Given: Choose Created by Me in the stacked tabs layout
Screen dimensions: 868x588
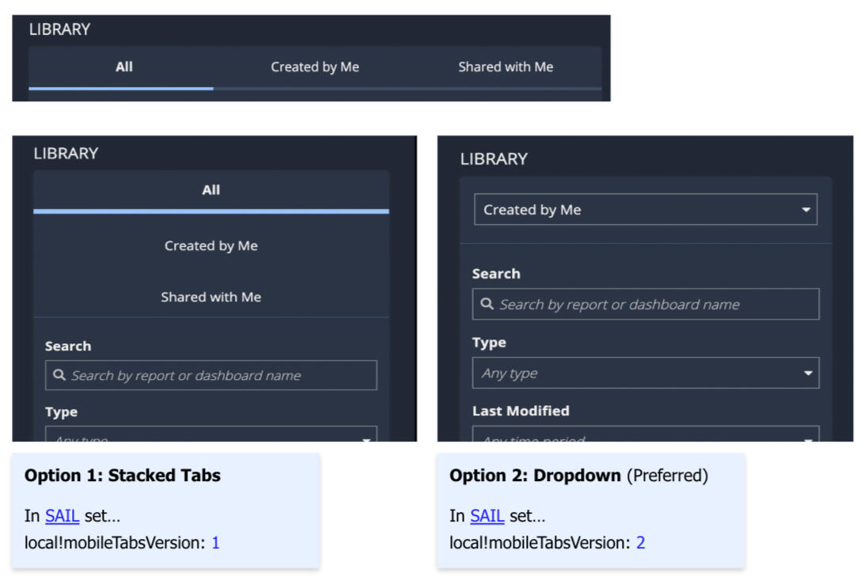Looking at the screenshot, I should coord(210,246).
